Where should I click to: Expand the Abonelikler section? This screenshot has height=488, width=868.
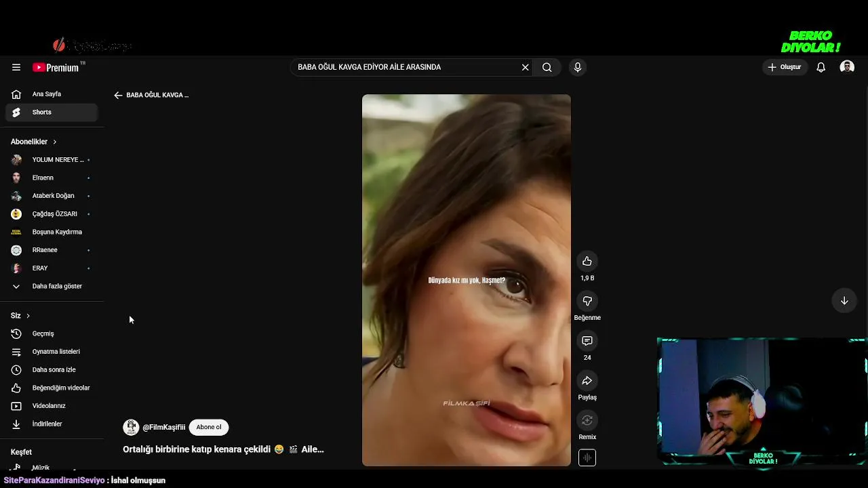point(34,142)
